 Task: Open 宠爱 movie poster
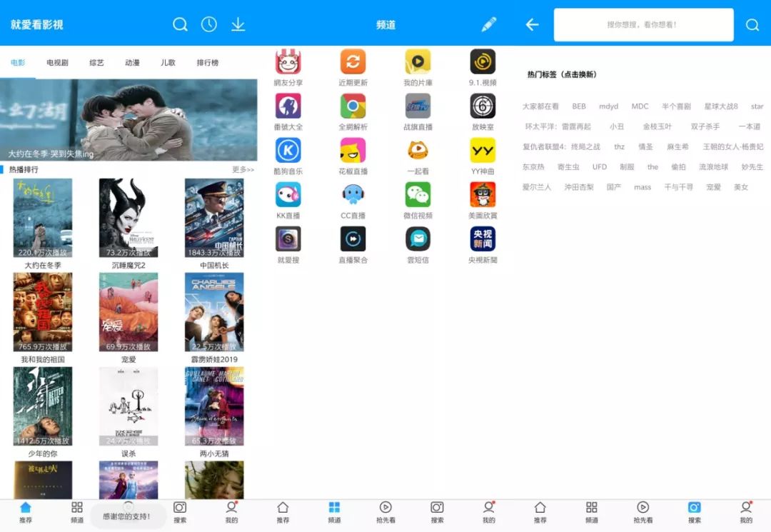pos(128,312)
